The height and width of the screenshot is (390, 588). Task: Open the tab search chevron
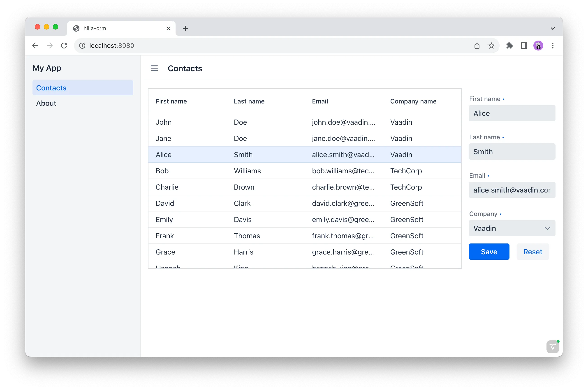pyautogui.click(x=553, y=28)
